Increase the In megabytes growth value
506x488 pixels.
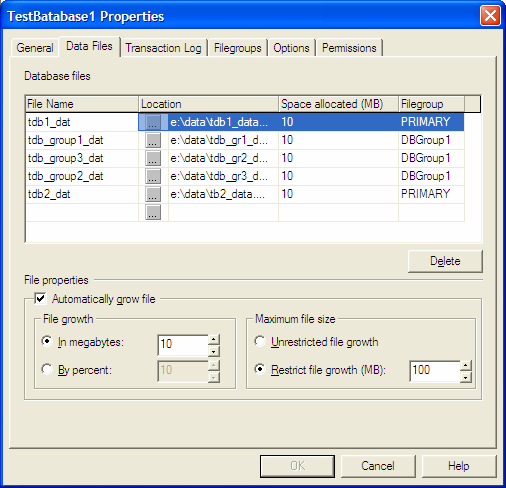coord(214,340)
